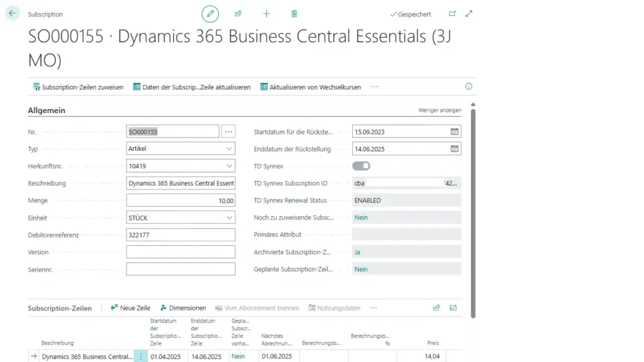
Task: Open page in new window icon
Action: (452, 14)
